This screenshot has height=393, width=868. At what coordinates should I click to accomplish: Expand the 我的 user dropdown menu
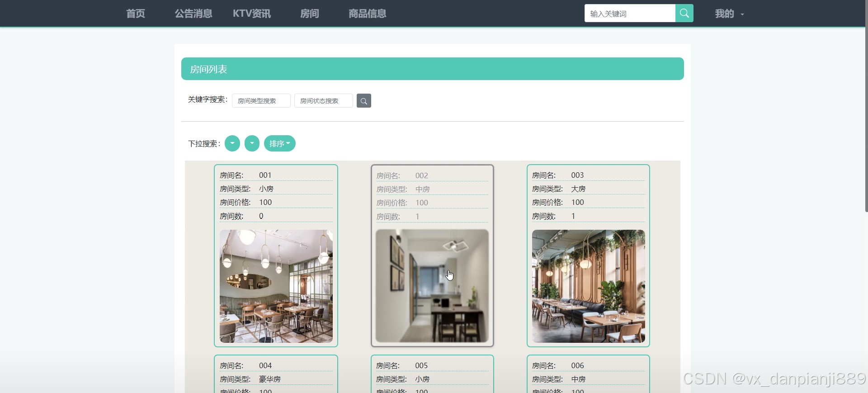tap(729, 14)
